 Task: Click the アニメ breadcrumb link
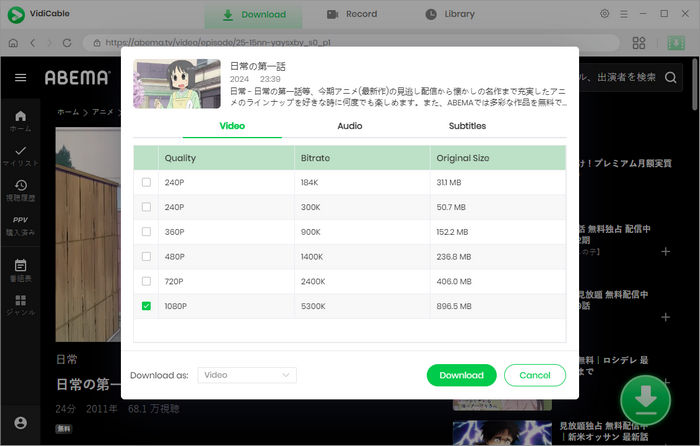(103, 112)
